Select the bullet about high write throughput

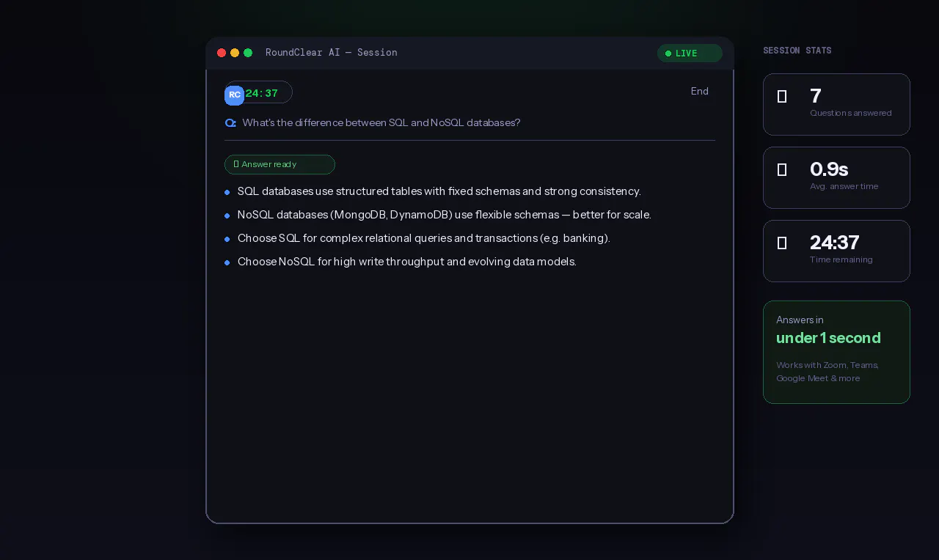[x=407, y=262]
